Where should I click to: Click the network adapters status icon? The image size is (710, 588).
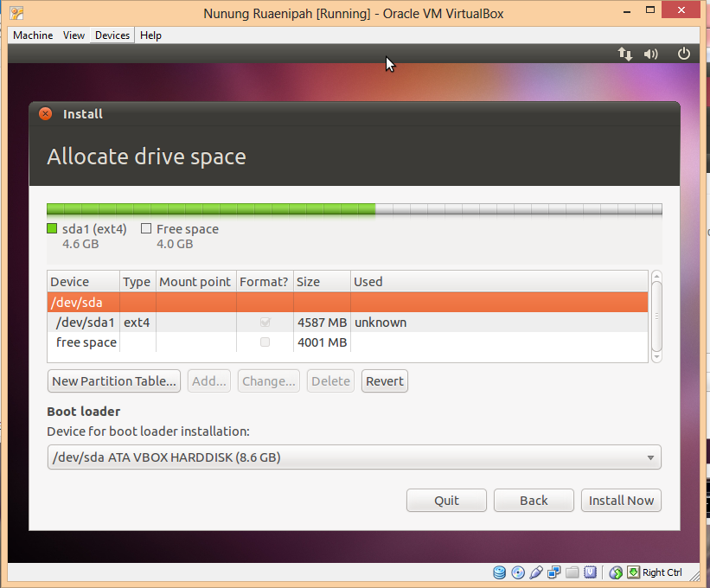553,572
